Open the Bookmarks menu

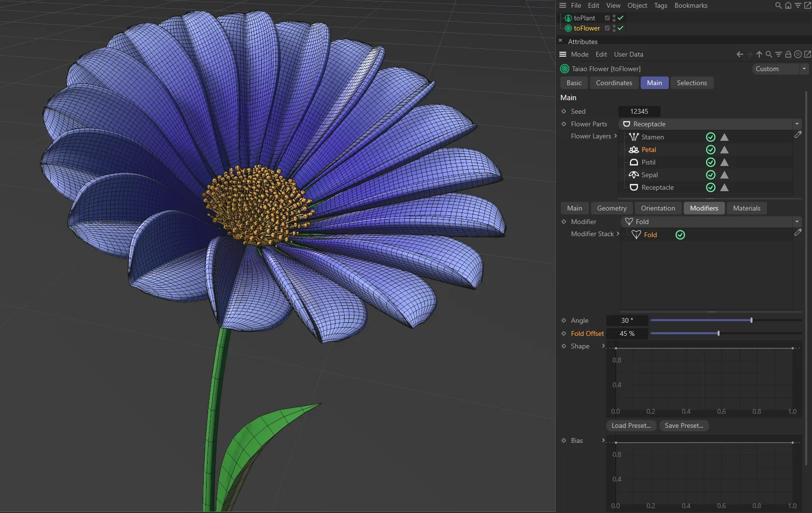pyautogui.click(x=691, y=5)
